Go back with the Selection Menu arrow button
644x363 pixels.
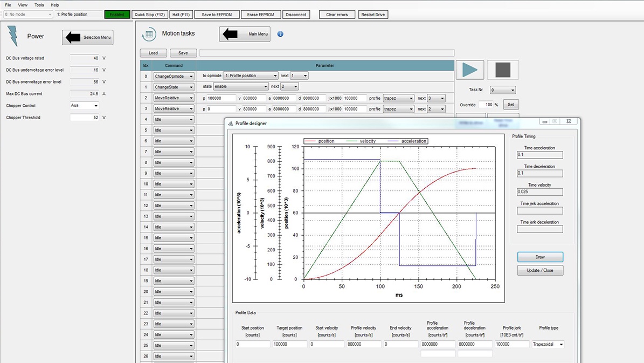87,37
